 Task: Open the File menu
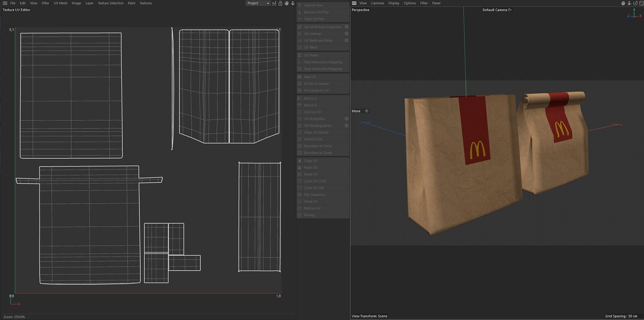pos(13,3)
